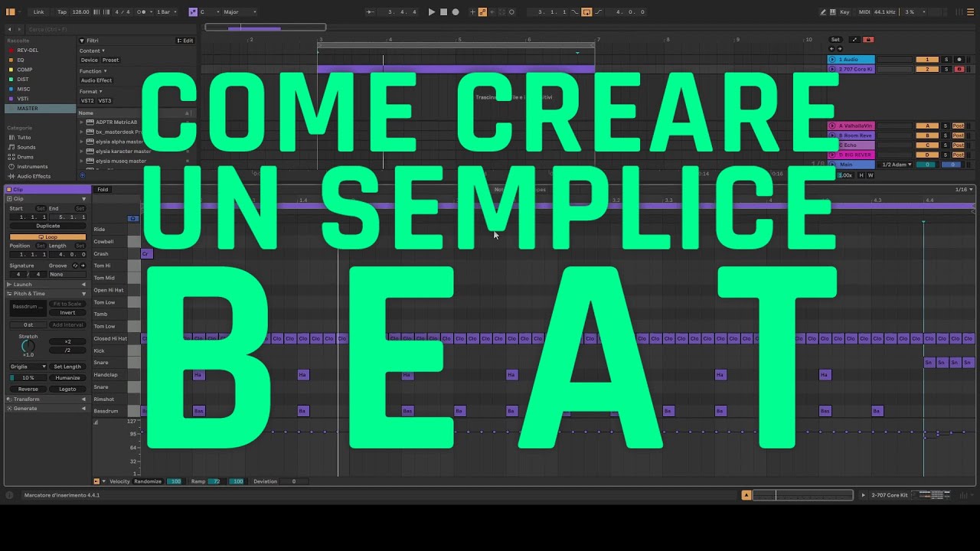This screenshot has height=551, width=980.
Task: Toggle the Automation Arm icon
Action: pos(482,12)
